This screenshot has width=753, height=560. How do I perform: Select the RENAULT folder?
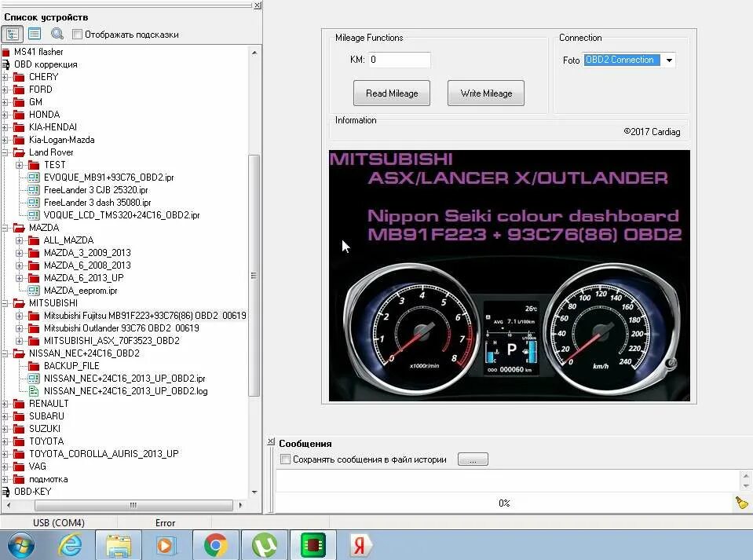pyautogui.click(x=49, y=404)
